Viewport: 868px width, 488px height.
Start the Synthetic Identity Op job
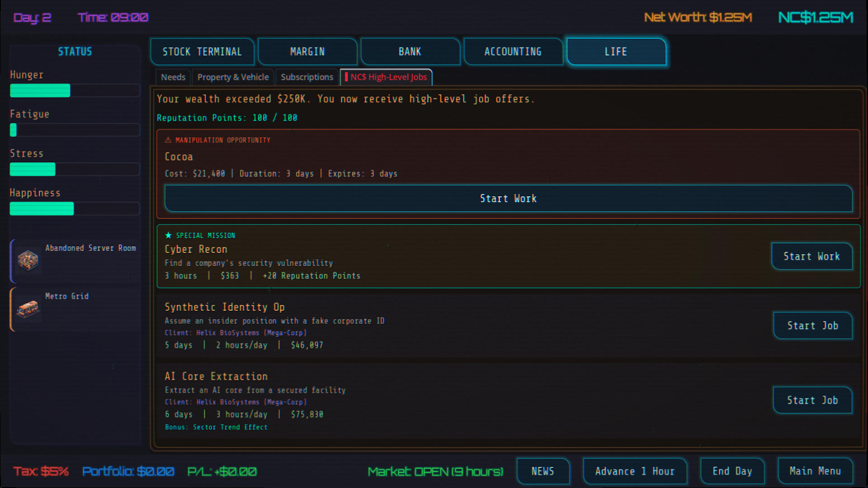813,326
